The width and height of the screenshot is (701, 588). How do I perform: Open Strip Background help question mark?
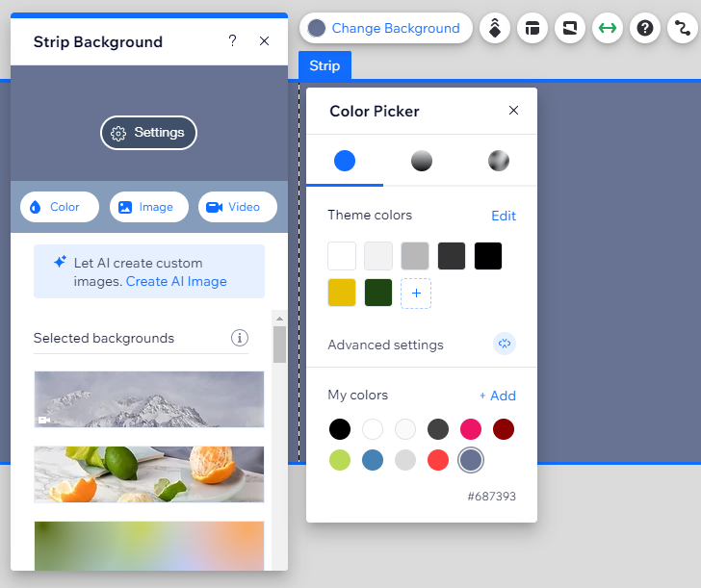point(232,41)
